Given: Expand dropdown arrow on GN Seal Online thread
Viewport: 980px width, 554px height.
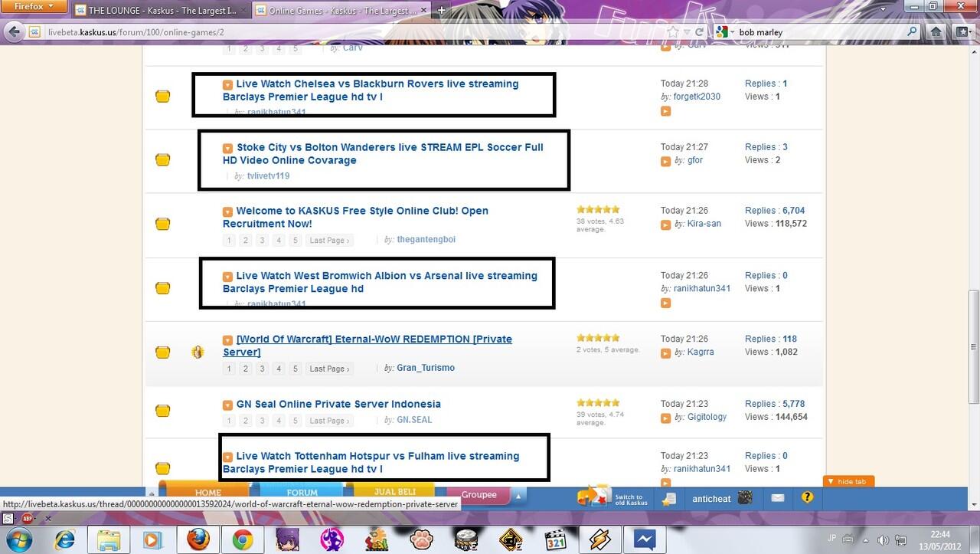Looking at the screenshot, I should (x=227, y=405).
